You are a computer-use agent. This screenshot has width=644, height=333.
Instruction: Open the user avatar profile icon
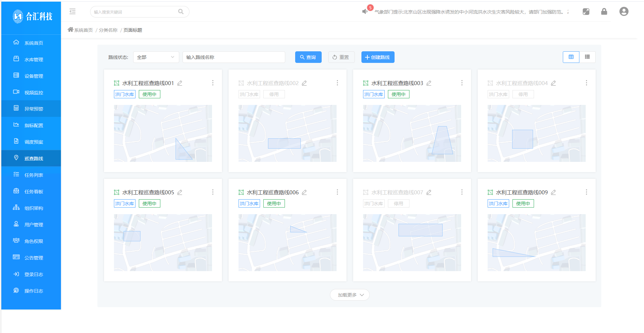(x=623, y=12)
